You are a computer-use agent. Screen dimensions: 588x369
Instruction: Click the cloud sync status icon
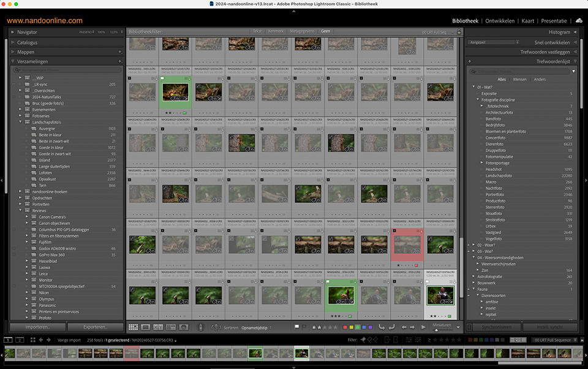[579, 21]
